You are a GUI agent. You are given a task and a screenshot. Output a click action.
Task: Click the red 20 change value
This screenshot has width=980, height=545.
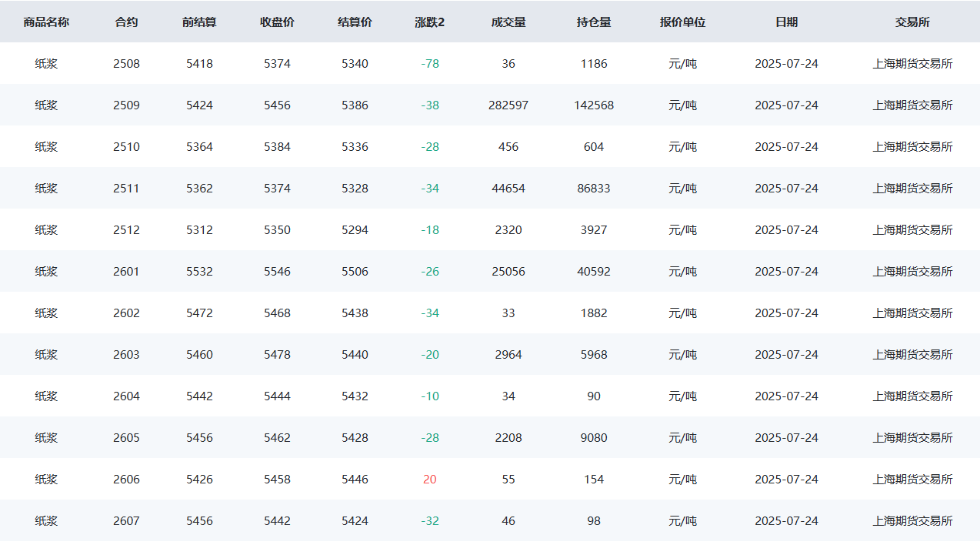point(429,480)
